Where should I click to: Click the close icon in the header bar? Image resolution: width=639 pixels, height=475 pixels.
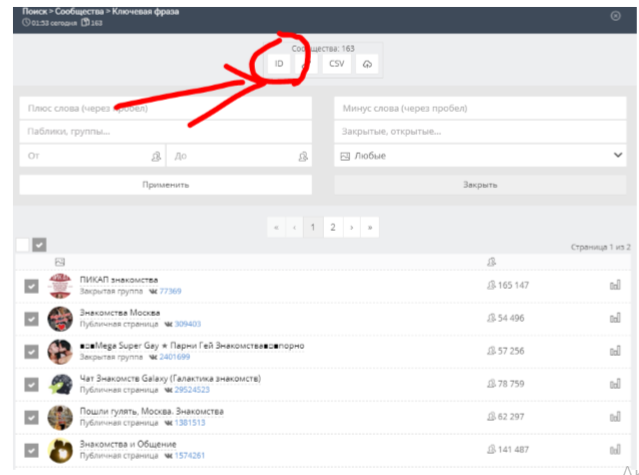(615, 16)
